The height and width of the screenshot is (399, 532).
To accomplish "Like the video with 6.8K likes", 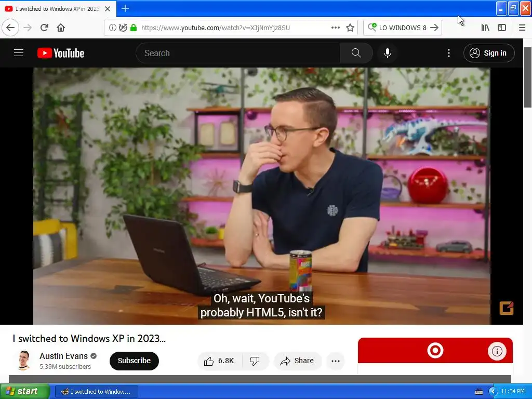I will click(x=220, y=361).
